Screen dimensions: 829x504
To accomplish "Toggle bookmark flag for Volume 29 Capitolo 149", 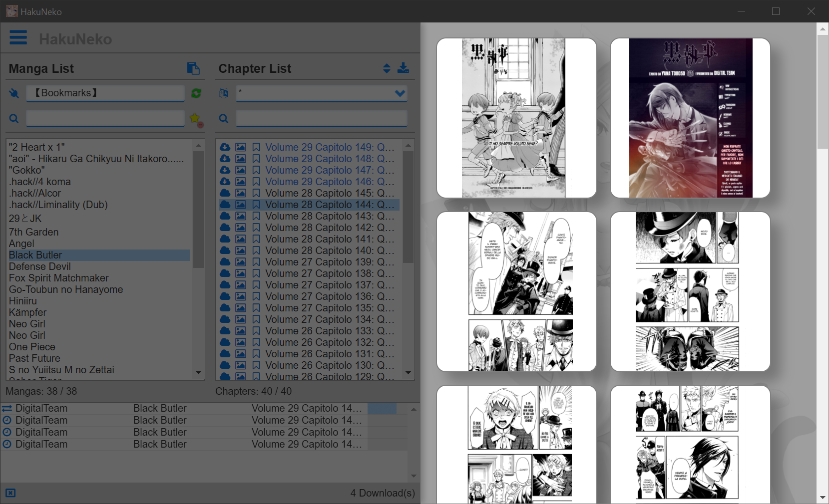I will coord(256,147).
